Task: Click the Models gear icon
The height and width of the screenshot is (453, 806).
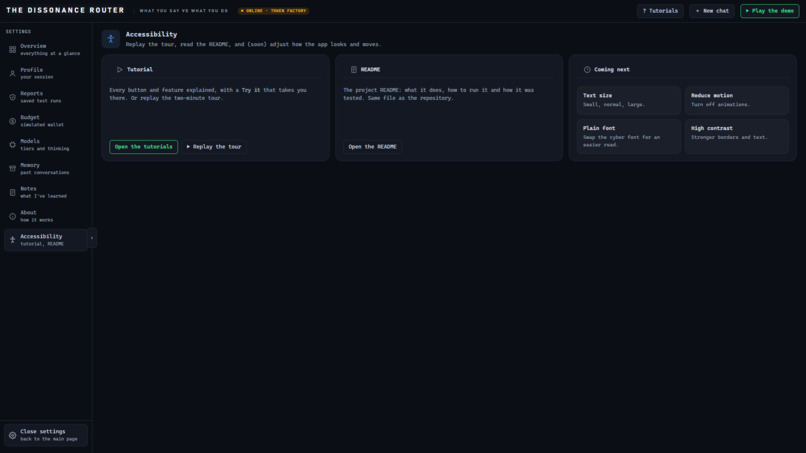Action: point(12,144)
